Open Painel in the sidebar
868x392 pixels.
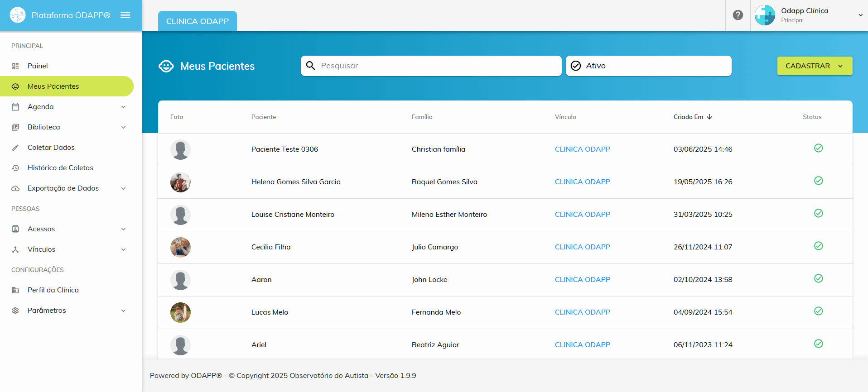tap(67, 66)
